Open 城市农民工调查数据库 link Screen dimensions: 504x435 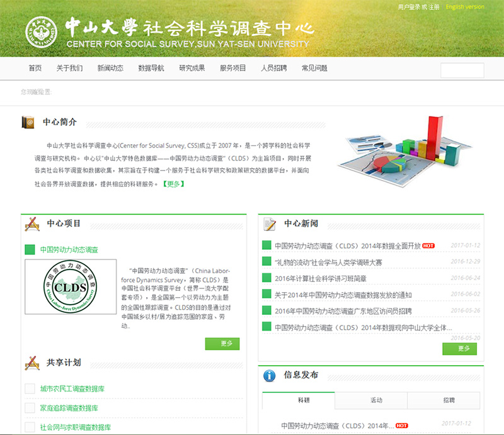pos(72,389)
